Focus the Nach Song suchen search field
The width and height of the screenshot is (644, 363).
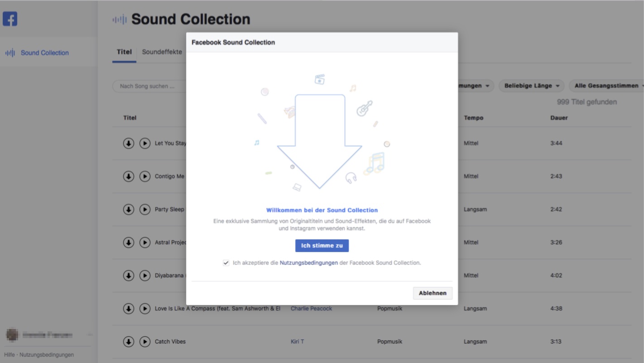[149, 86]
